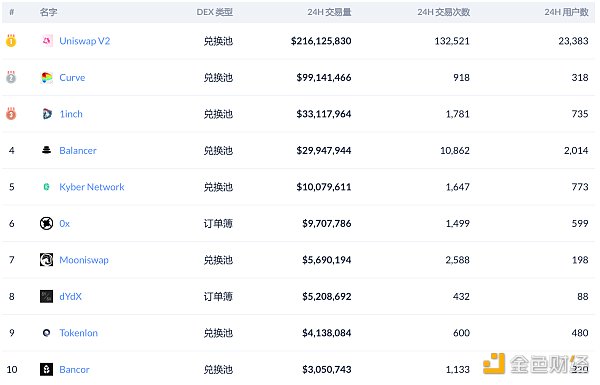
Task: Sort by the DEX 类型 column header
Action: [215, 12]
